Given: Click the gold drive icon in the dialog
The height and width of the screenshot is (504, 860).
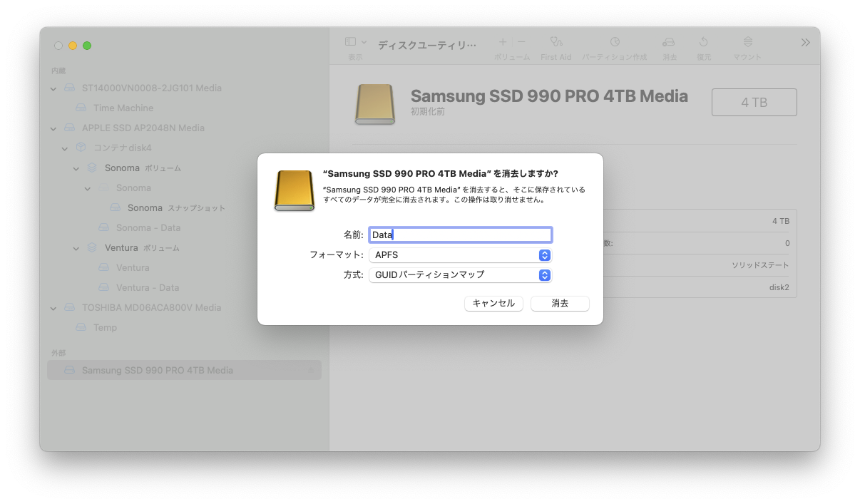Looking at the screenshot, I should pyautogui.click(x=294, y=190).
